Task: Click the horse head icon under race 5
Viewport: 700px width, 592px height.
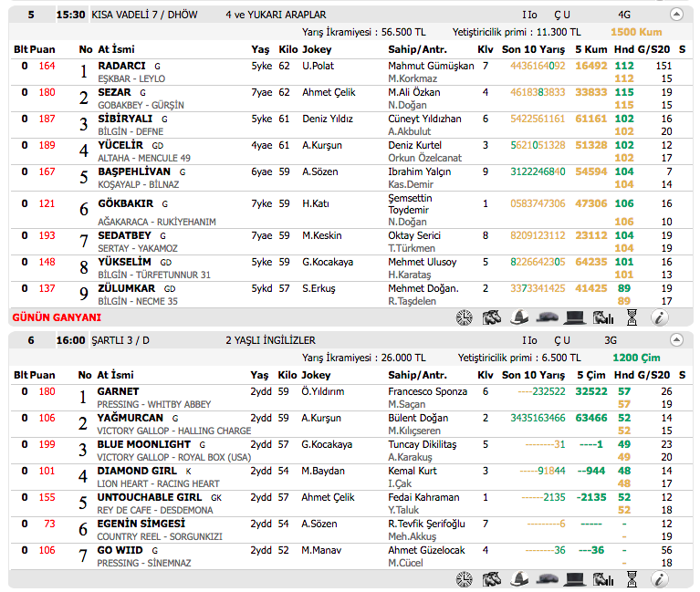Action: [x=492, y=317]
